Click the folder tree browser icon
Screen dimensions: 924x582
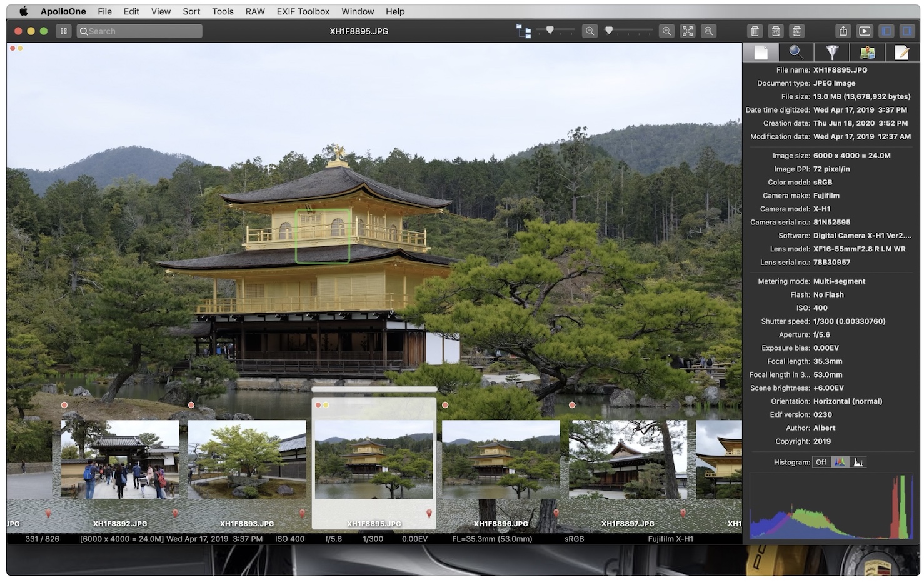coord(523,31)
